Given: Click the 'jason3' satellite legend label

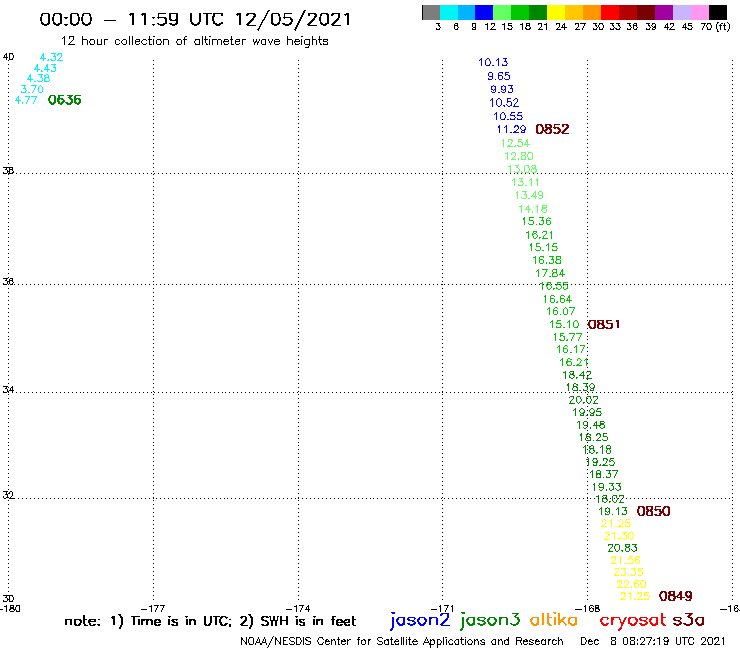Looking at the screenshot, I should pyautogui.click(x=490, y=620).
